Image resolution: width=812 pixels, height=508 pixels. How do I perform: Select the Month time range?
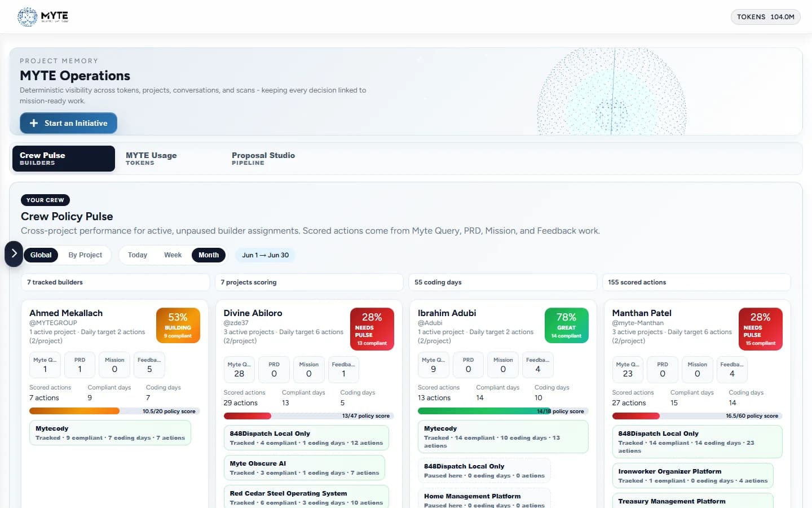pos(209,255)
